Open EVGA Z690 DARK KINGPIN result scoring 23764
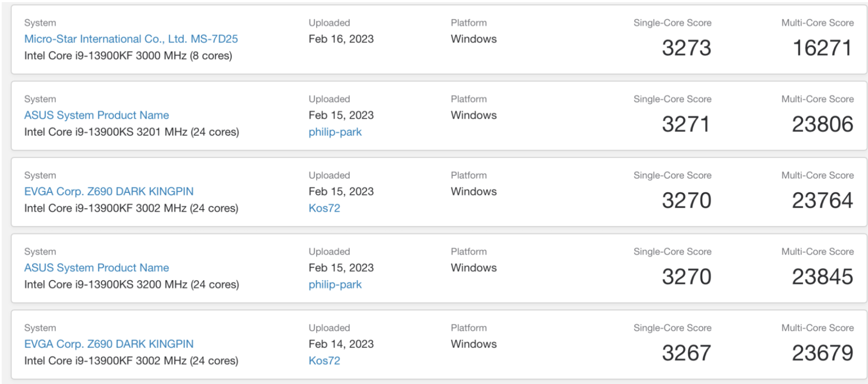868x384 pixels. point(108,192)
